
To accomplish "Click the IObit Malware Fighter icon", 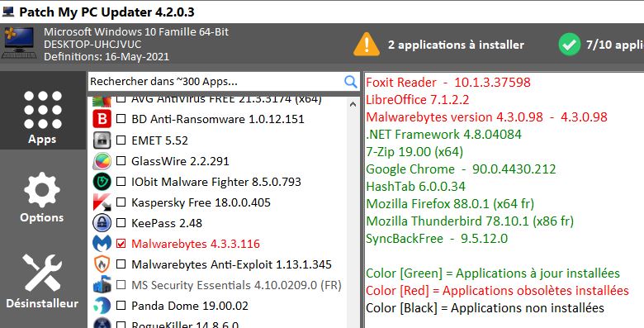I will 102,182.
